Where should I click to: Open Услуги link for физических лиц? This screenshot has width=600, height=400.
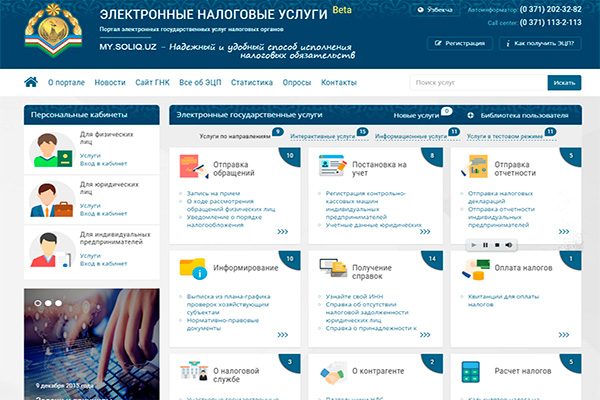click(x=90, y=155)
